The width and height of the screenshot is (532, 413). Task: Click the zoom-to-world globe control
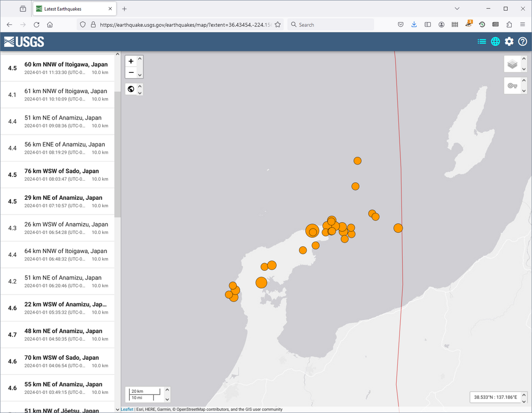(131, 89)
